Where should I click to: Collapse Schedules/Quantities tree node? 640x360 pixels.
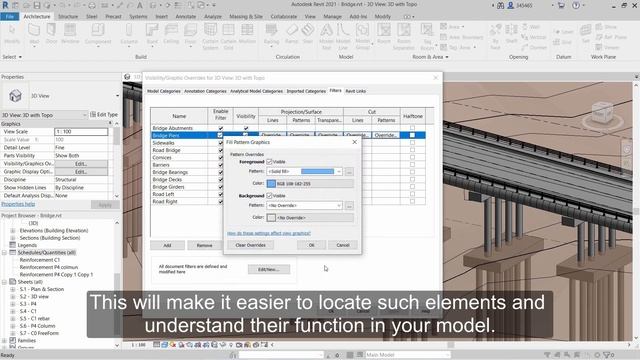[4, 253]
